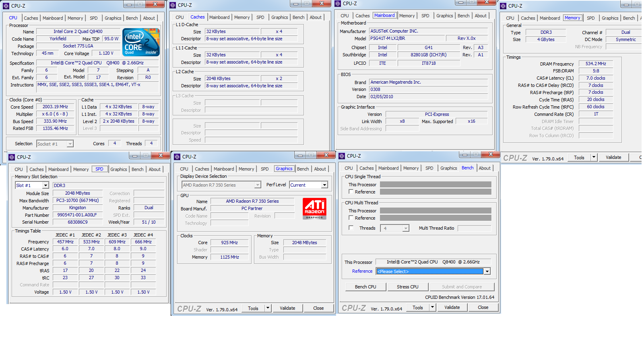Viewport: 644px width, 362px height.
Task: Click the SPD Manufacturer Kingston value
Action: point(77,208)
